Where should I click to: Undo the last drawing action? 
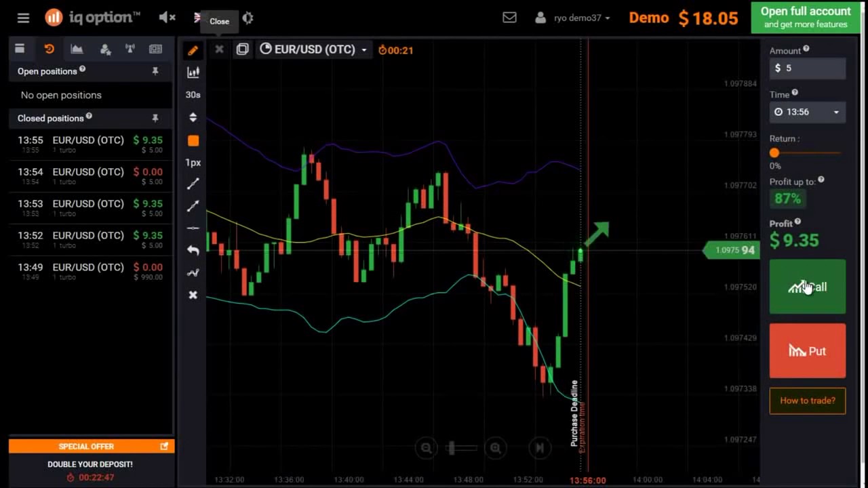(193, 250)
